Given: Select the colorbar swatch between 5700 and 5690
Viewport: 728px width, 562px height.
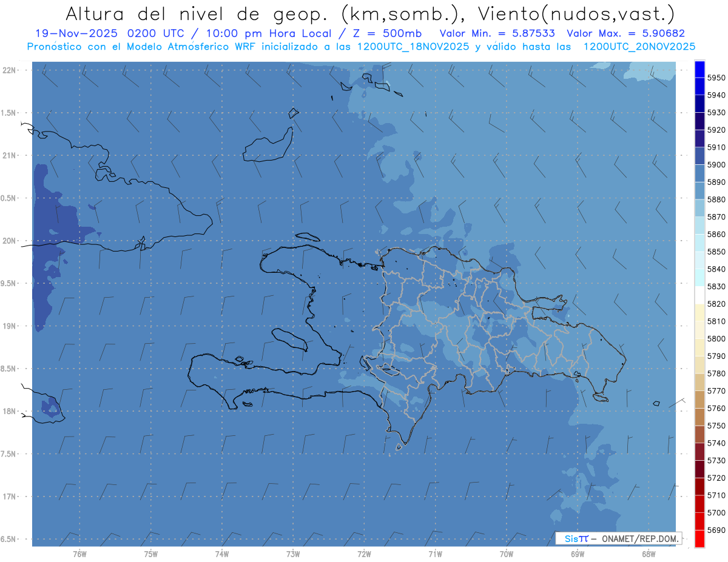Looking at the screenshot, I should click(x=699, y=521).
